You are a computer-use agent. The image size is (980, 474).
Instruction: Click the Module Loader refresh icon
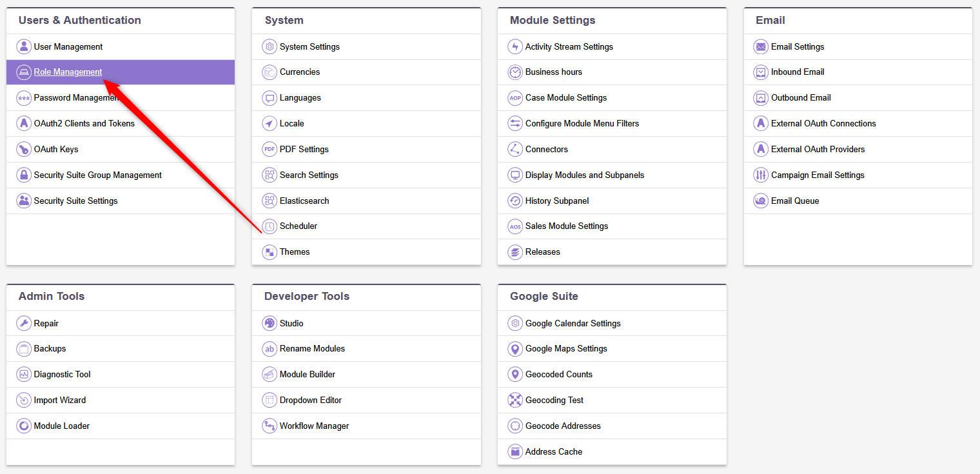pos(23,426)
